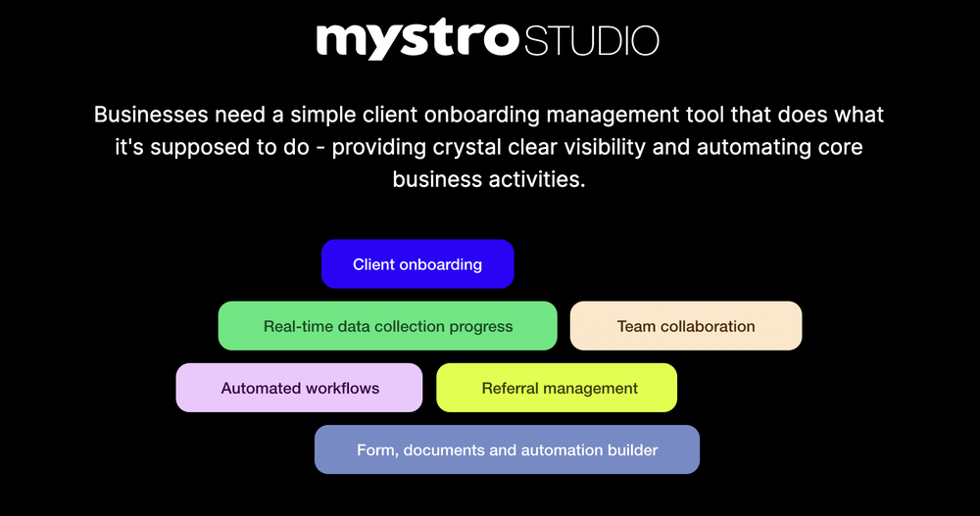This screenshot has height=516, width=980.
Task: Open Real-time data collection progress
Action: click(x=387, y=325)
